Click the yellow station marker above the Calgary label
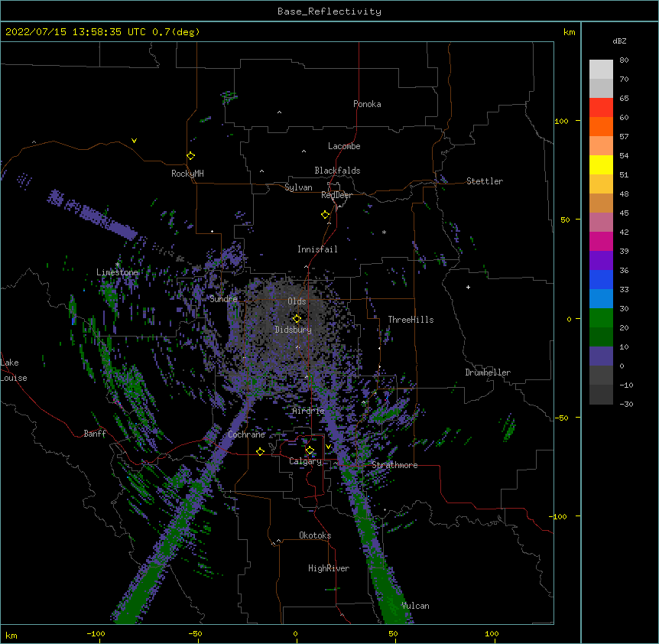This screenshot has height=644, width=659. pyautogui.click(x=310, y=450)
